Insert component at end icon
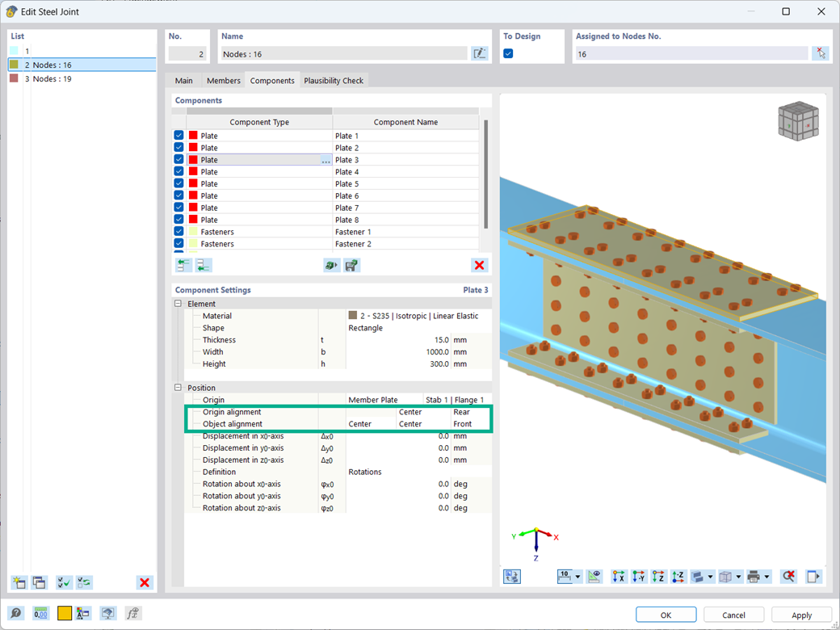This screenshot has height=630, width=840. coord(204,265)
